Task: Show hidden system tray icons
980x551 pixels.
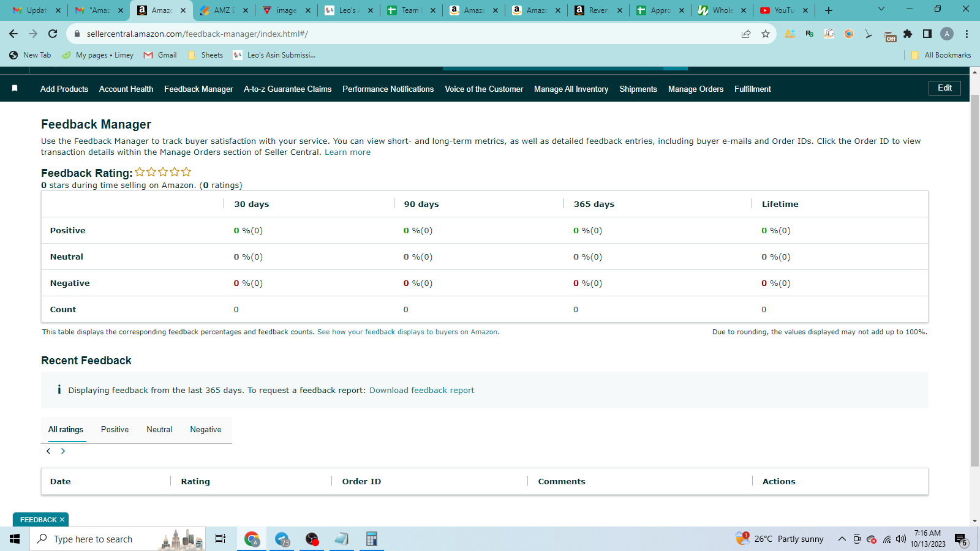Action: point(842,539)
